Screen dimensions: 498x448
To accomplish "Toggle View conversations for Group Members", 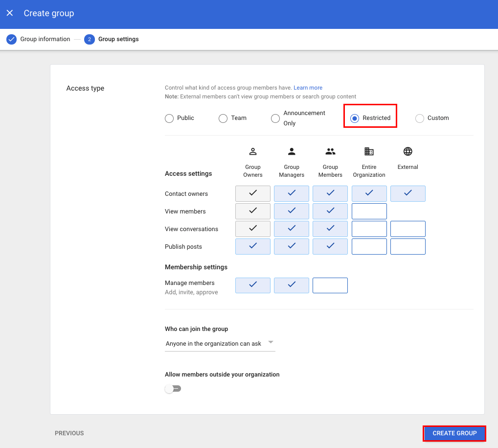I will pyautogui.click(x=330, y=229).
